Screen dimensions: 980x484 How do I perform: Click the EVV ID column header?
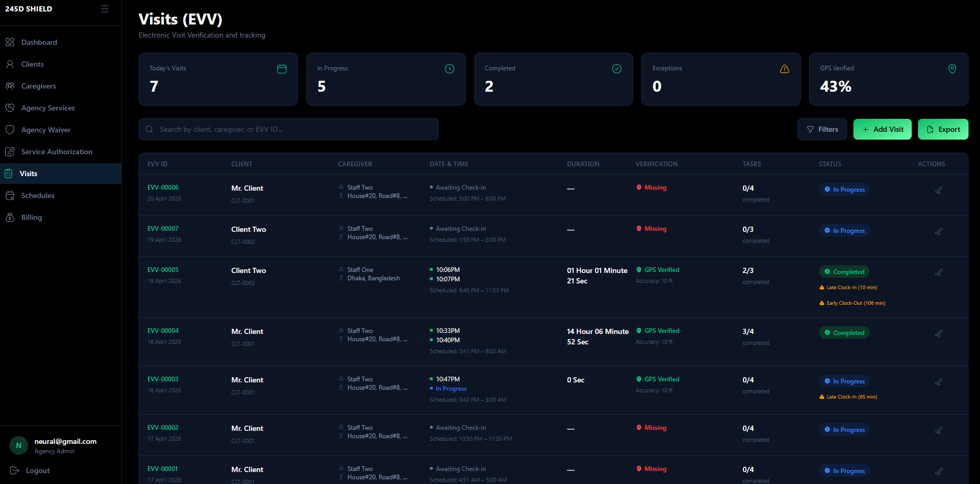point(157,164)
